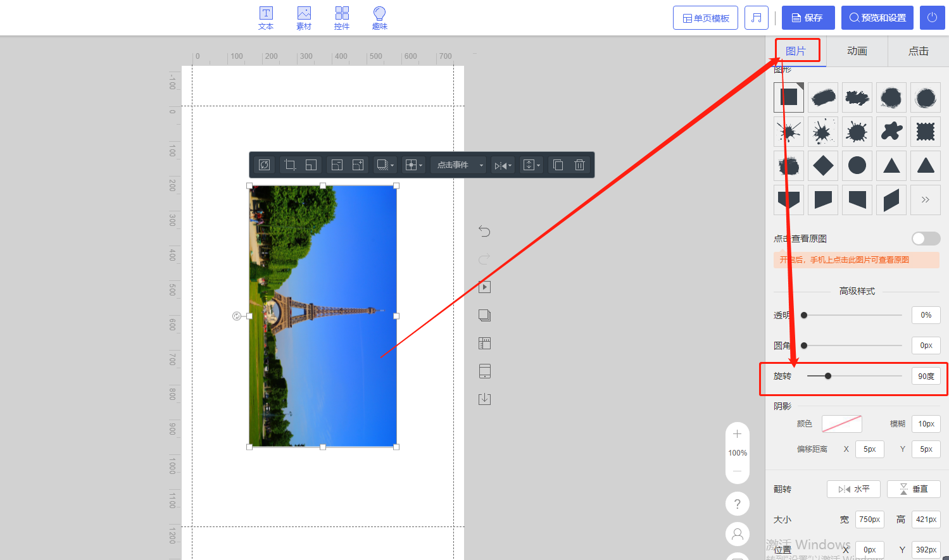Open the 点击事件 dropdown
949x560 pixels.
[x=458, y=165]
